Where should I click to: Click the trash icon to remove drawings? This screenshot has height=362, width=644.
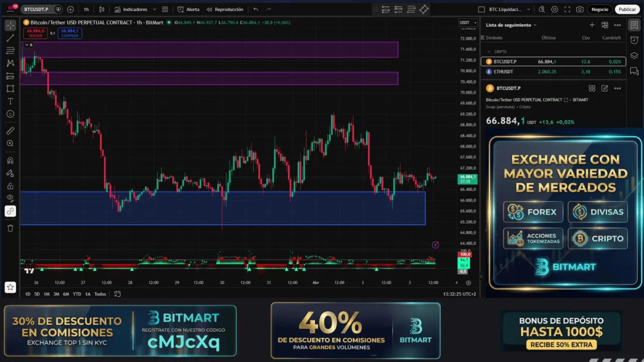[x=10, y=228]
